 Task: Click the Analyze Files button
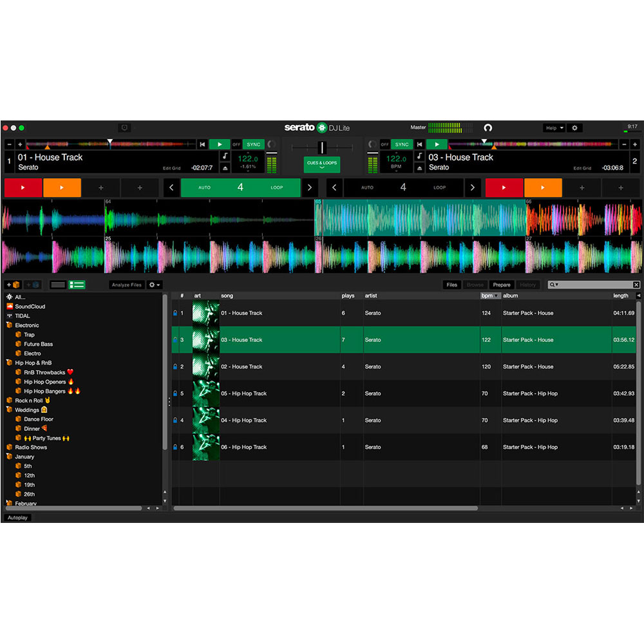[126, 285]
